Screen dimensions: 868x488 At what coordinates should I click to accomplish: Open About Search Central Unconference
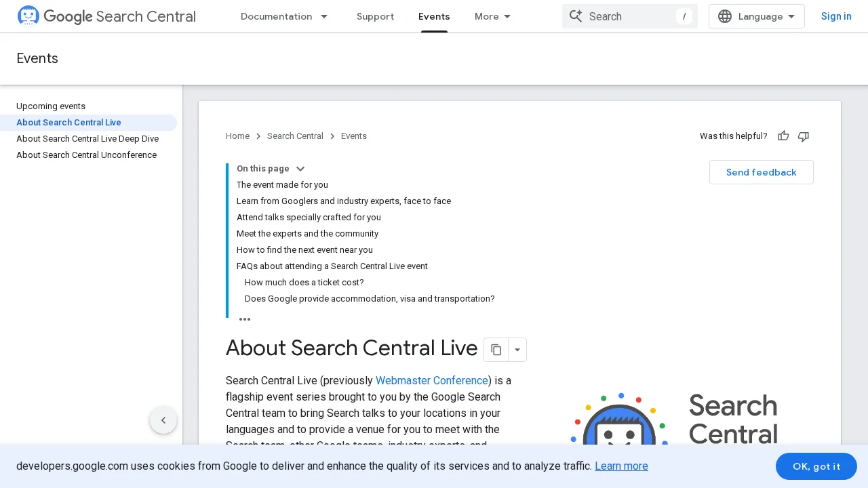click(86, 155)
